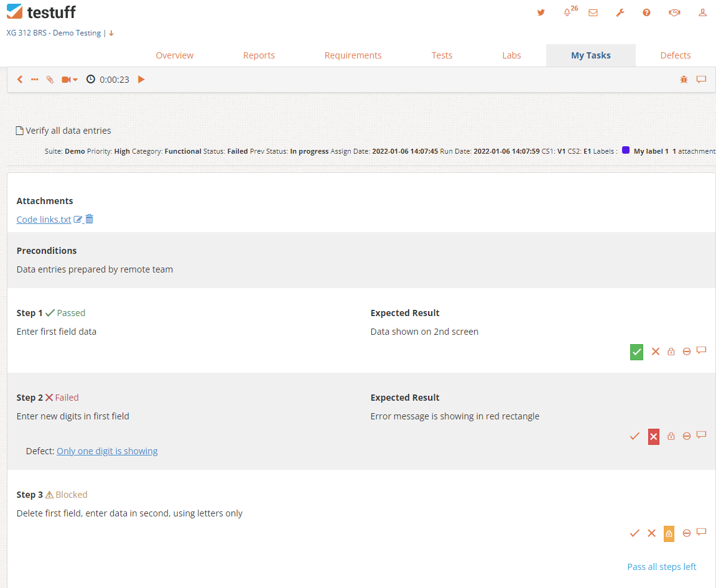Expand project switcher down arrow
The height and width of the screenshot is (588, 716).
[x=111, y=34]
